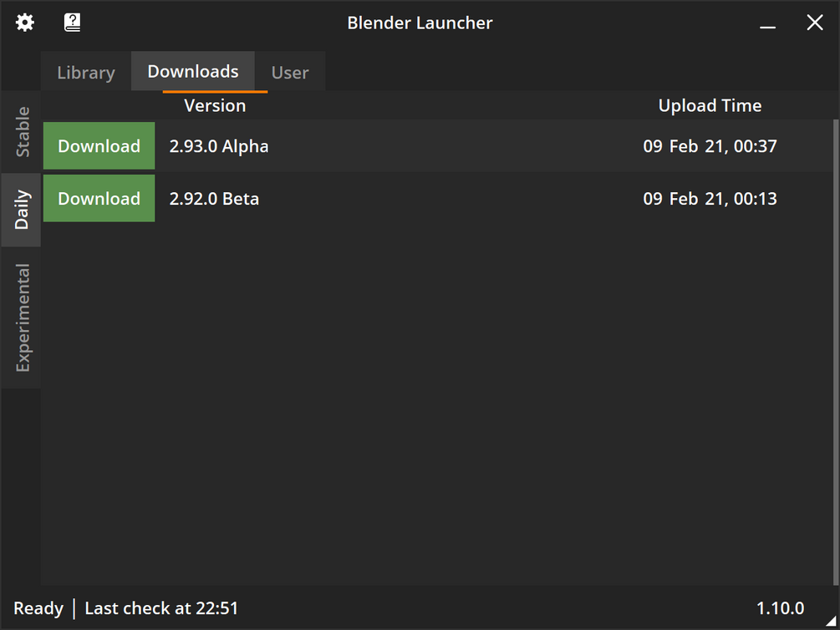The height and width of the screenshot is (630, 840).
Task: Sort by the Upload Time column header
Action: (710, 105)
